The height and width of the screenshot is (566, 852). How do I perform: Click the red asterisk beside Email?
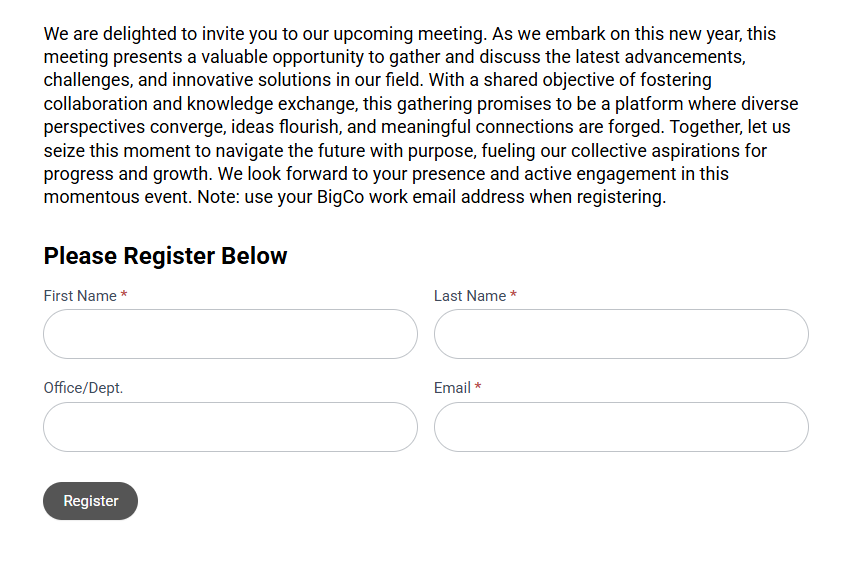point(478,387)
